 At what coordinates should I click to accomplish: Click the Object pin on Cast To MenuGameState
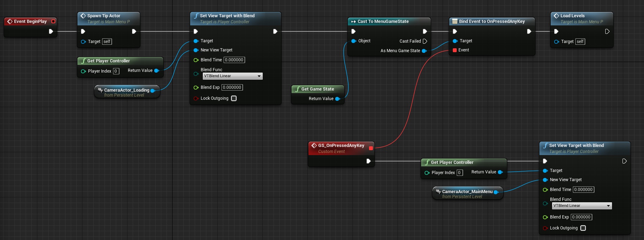[354, 41]
